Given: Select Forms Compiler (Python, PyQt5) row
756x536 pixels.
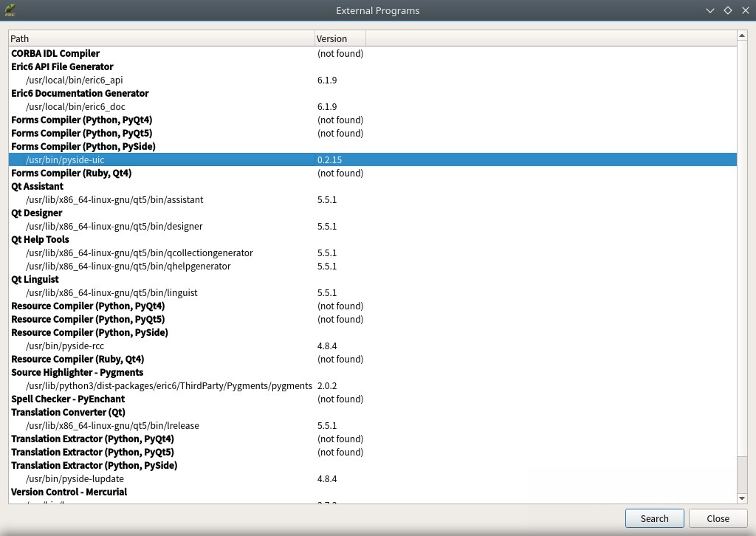Looking at the screenshot, I should click(x=373, y=133).
